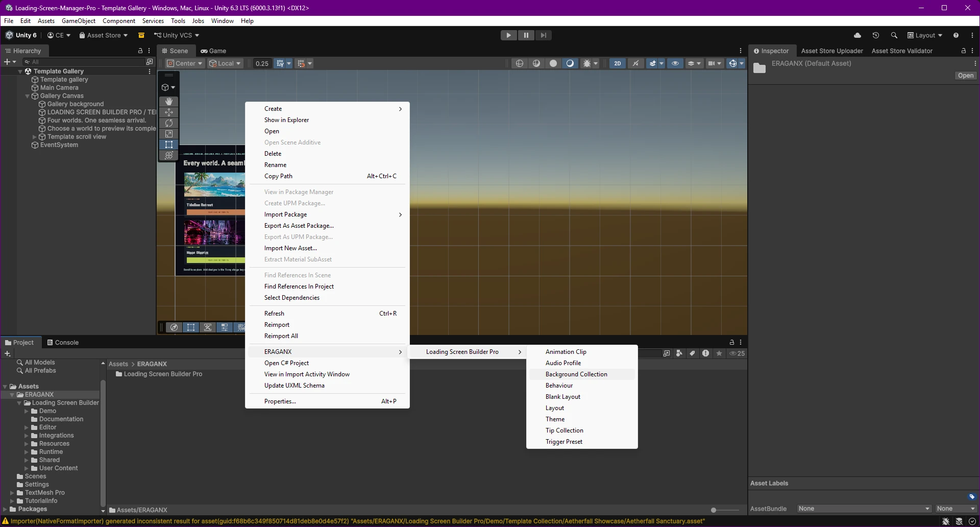Click Asset Store toolbar button

(x=104, y=35)
